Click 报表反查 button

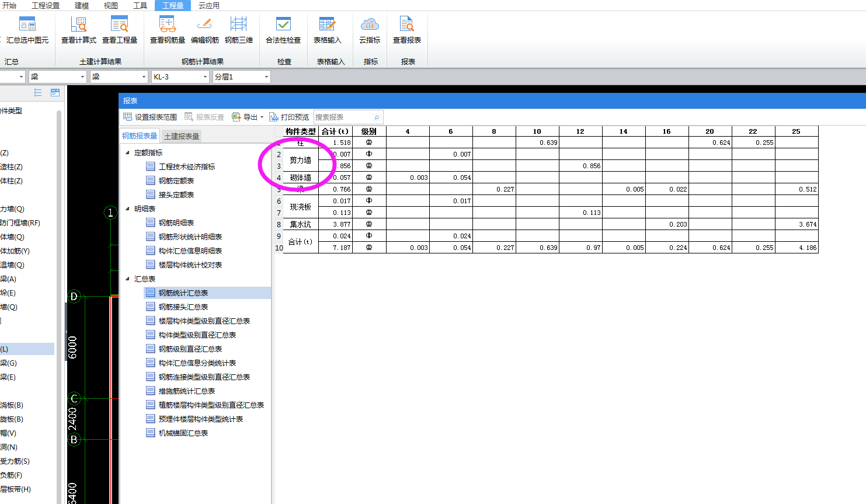pyautogui.click(x=204, y=117)
